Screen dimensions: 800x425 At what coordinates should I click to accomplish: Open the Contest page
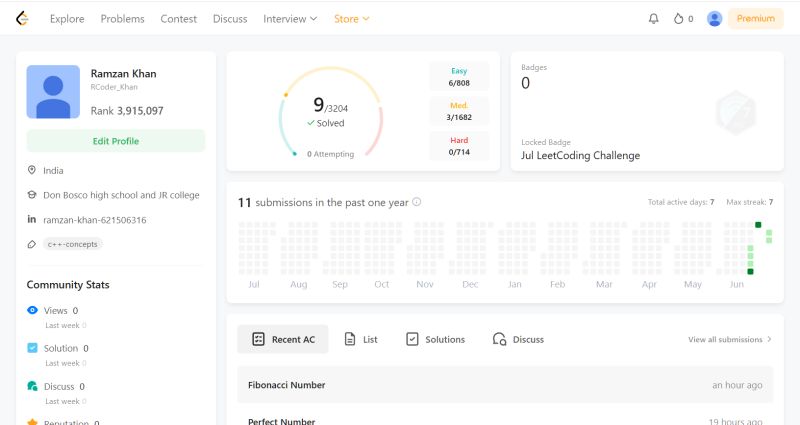coord(179,19)
